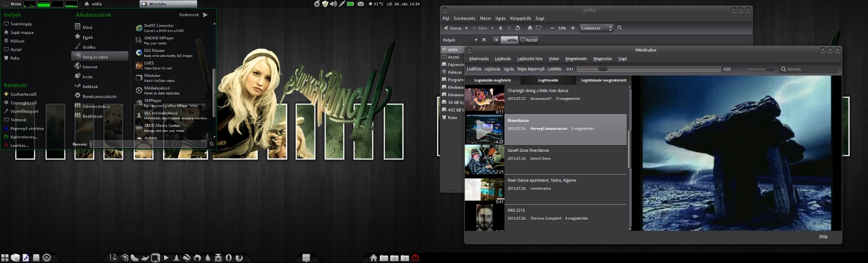Click the file cabinet icon in the bottom dock
Screen dimensions: 868x263
pyautogui.click(x=306, y=258)
